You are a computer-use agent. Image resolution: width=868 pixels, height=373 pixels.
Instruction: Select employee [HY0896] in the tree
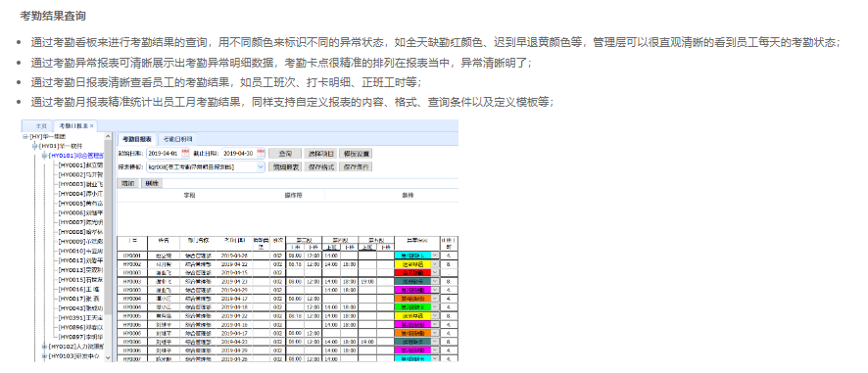coord(80,327)
